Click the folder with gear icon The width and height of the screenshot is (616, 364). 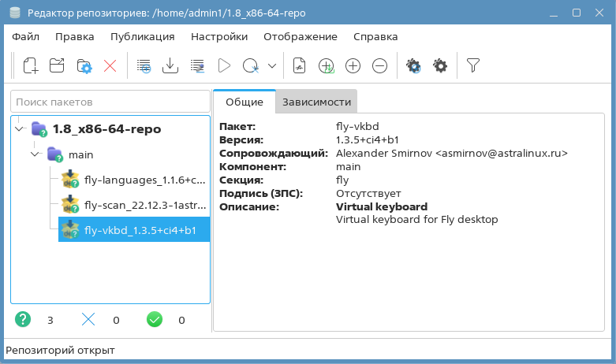pyautogui.click(x=84, y=66)
